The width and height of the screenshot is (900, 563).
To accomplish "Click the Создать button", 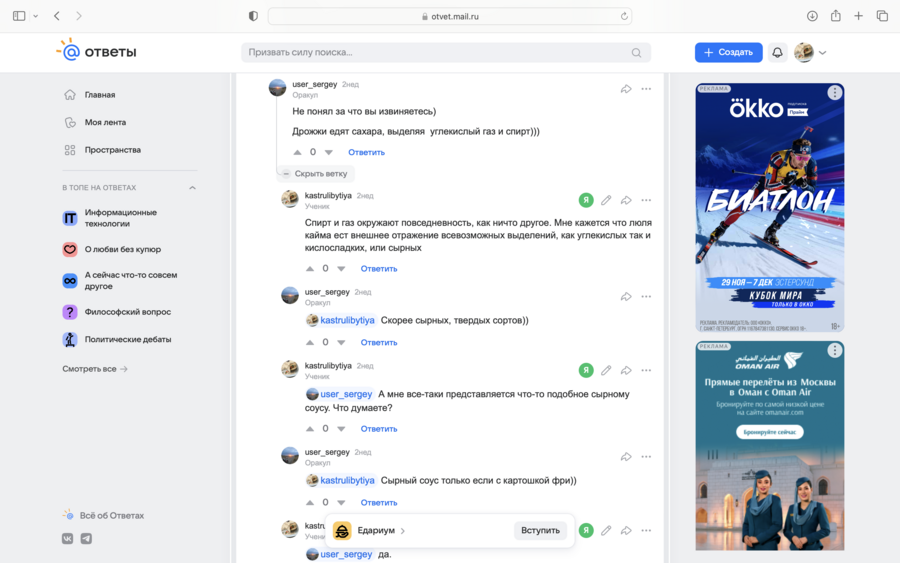I will point(728,52).
